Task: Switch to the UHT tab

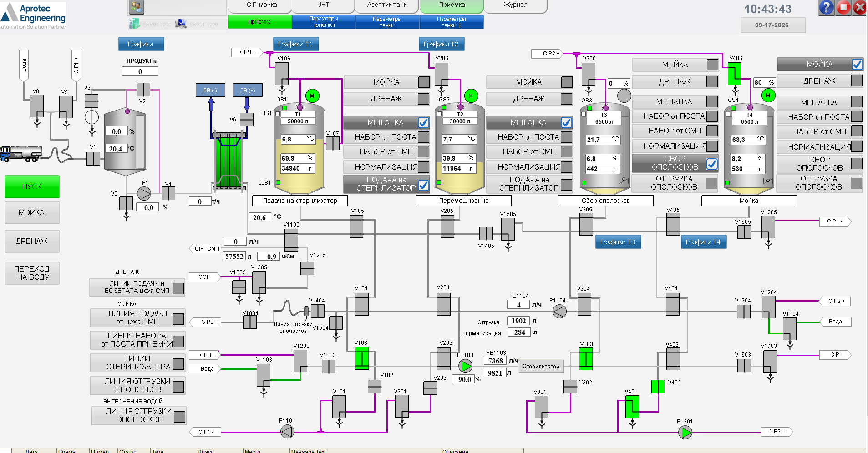Action: [x=323, y=6]
